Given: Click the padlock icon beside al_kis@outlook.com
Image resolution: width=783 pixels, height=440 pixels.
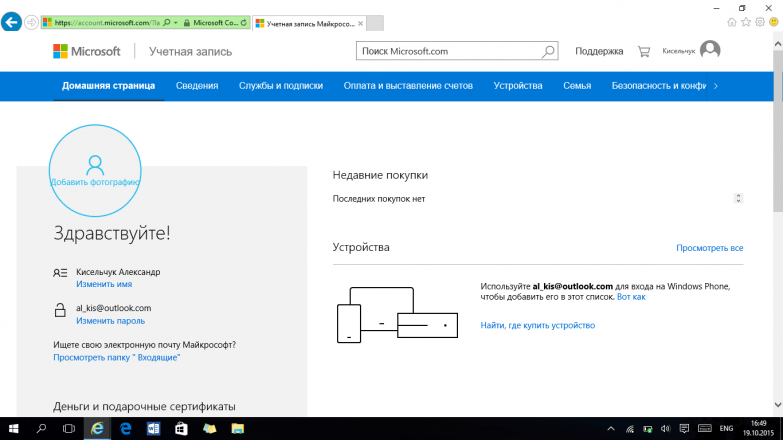Looking at the screenshot, I should (x=60, y=310).
